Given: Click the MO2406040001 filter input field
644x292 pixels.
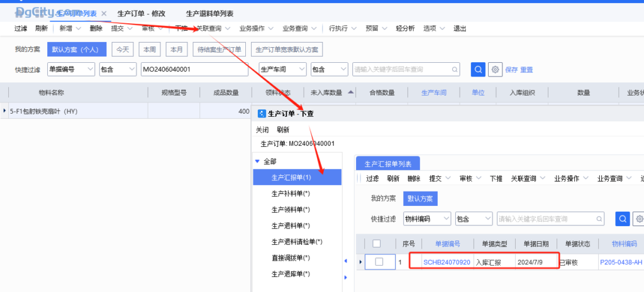Looking at the screenshot, I should coord(195,69).
